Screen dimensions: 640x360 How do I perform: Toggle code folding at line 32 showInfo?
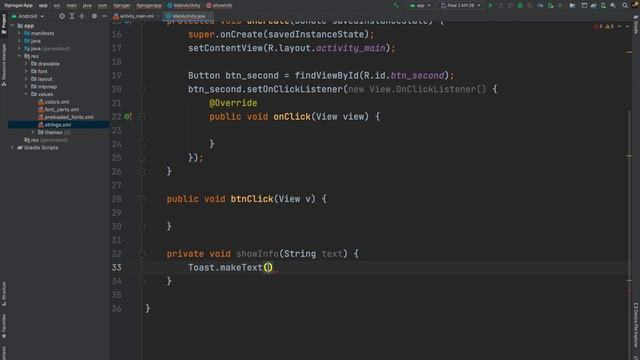coord(142,254)
